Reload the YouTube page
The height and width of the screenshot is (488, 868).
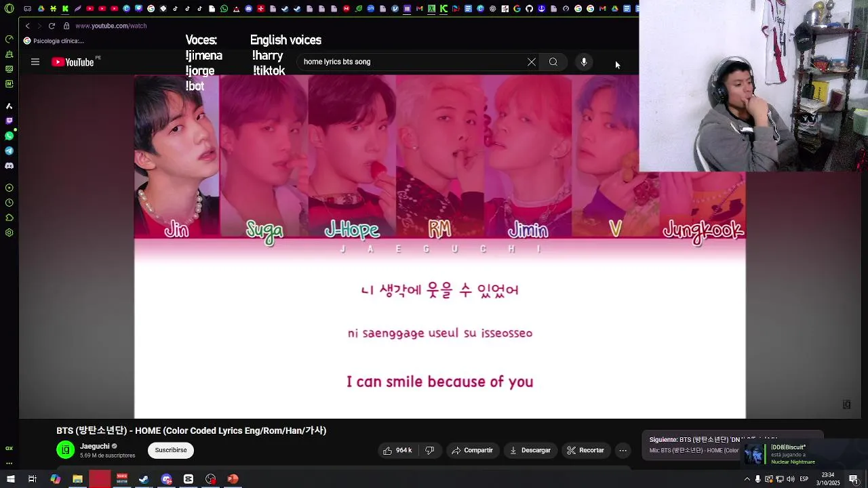pyautogui.click(x=52, y=26)
